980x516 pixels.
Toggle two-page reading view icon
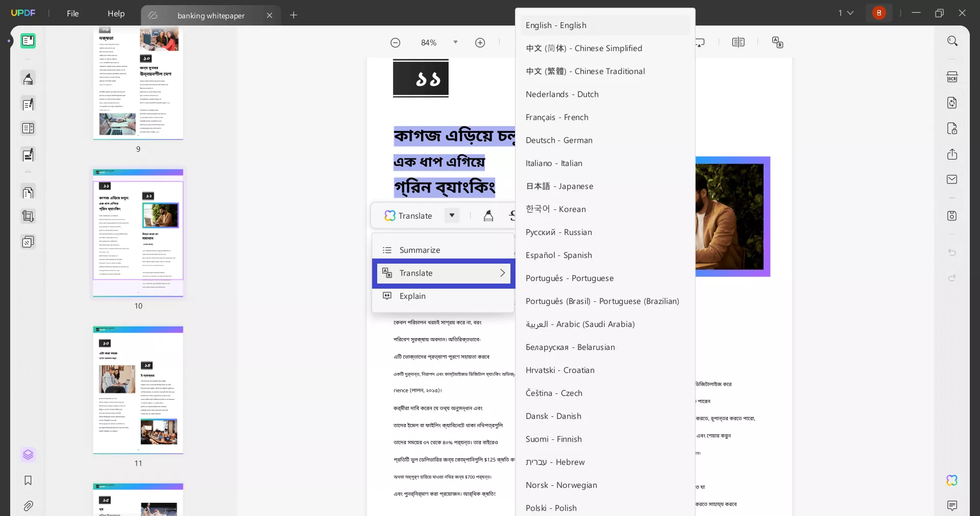point(738,42)
